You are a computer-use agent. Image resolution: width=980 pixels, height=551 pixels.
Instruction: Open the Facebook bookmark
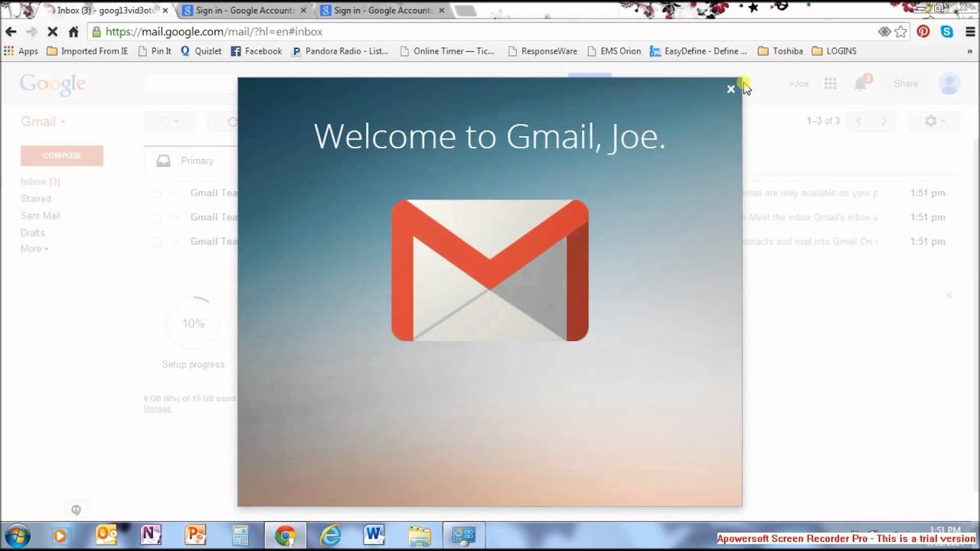[256, 51]
